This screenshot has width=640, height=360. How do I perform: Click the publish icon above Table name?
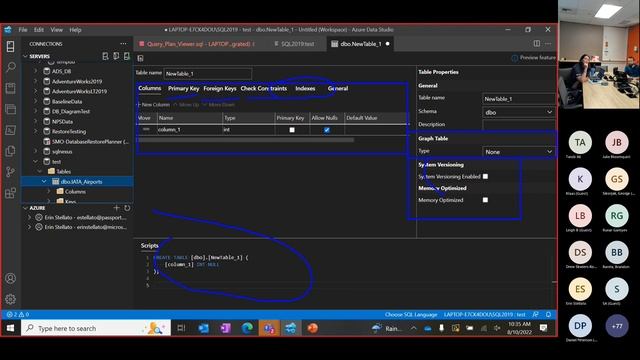pos(140,58)
